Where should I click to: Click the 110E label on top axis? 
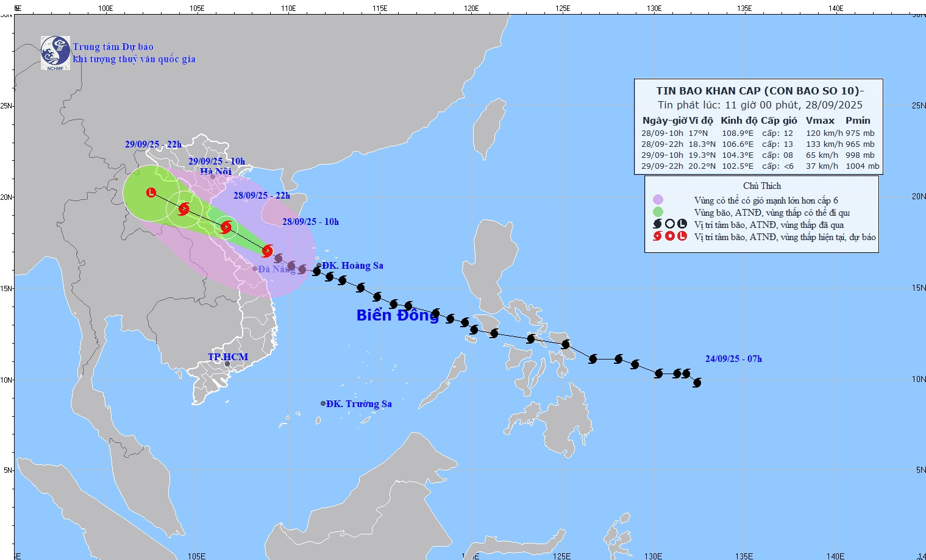pos(288,9)
